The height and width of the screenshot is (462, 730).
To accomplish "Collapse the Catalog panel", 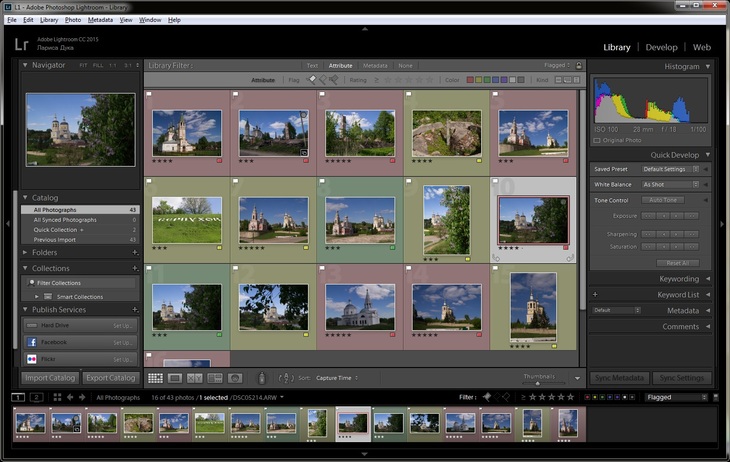I will (x=25, y=197).
